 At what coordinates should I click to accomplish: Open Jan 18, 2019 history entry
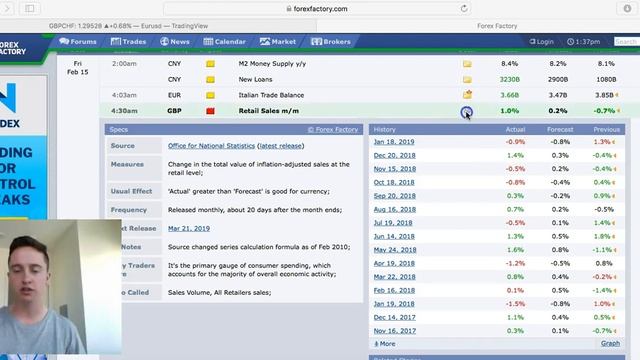[394, 142]
